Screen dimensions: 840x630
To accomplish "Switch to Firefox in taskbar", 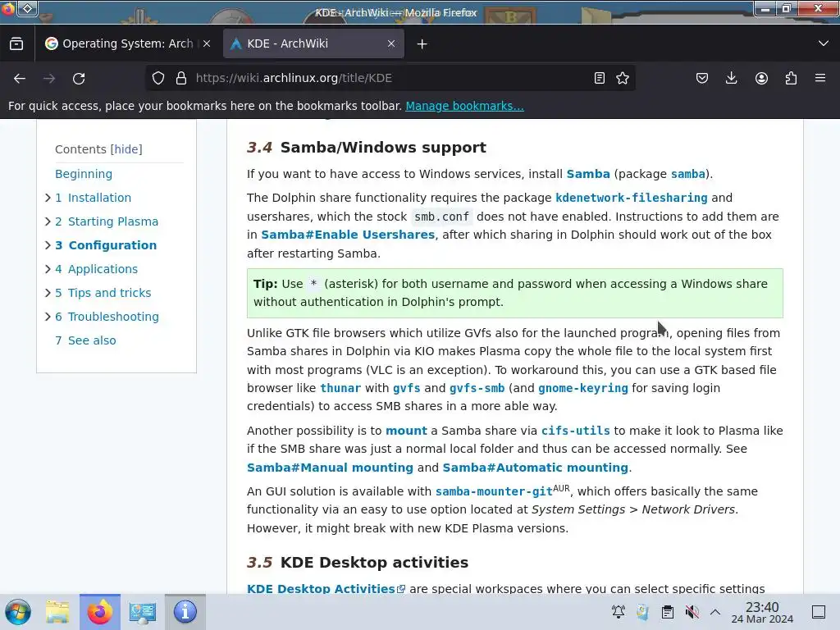I will pos(99,612).
